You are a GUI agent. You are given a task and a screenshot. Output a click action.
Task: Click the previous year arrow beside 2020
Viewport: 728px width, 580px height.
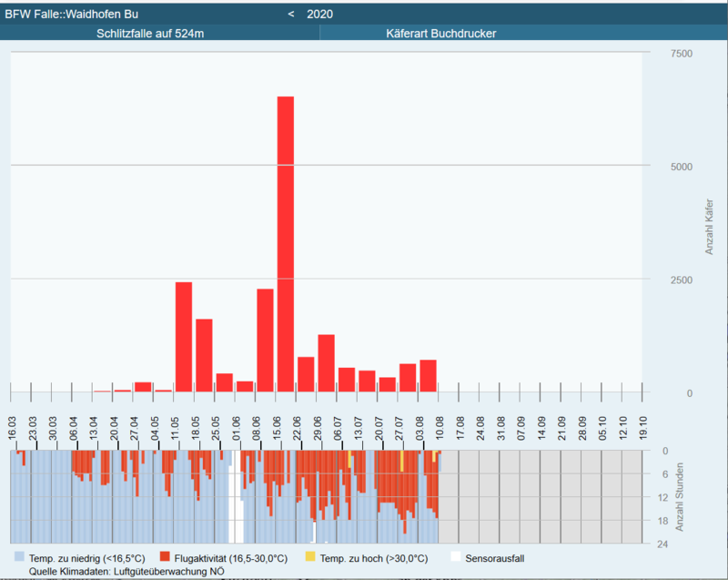point(291,14)
